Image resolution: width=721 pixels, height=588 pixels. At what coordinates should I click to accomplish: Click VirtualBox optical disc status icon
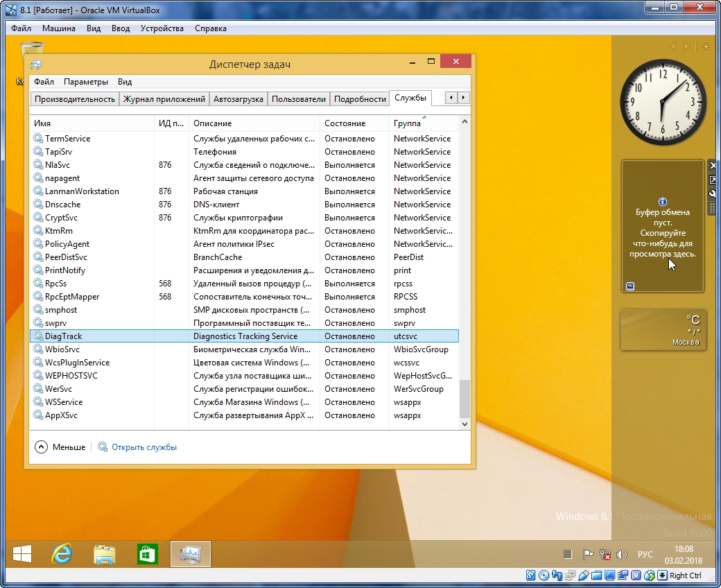544,575
